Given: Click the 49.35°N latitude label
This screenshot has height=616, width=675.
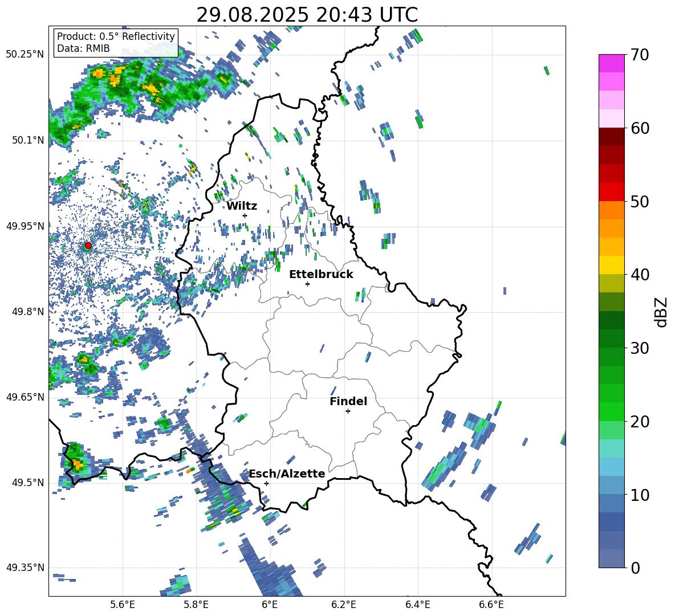Looking at the screenshot, I should (25, 568).
